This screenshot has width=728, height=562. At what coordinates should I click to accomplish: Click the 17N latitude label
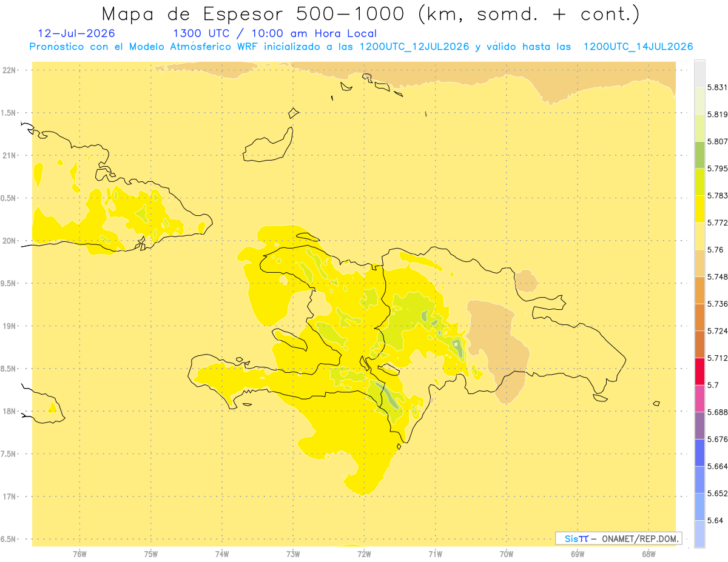click(9, 497)
